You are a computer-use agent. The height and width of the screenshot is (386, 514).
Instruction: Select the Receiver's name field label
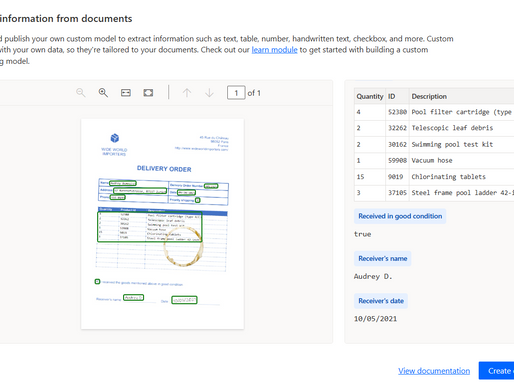coord(383,258)
